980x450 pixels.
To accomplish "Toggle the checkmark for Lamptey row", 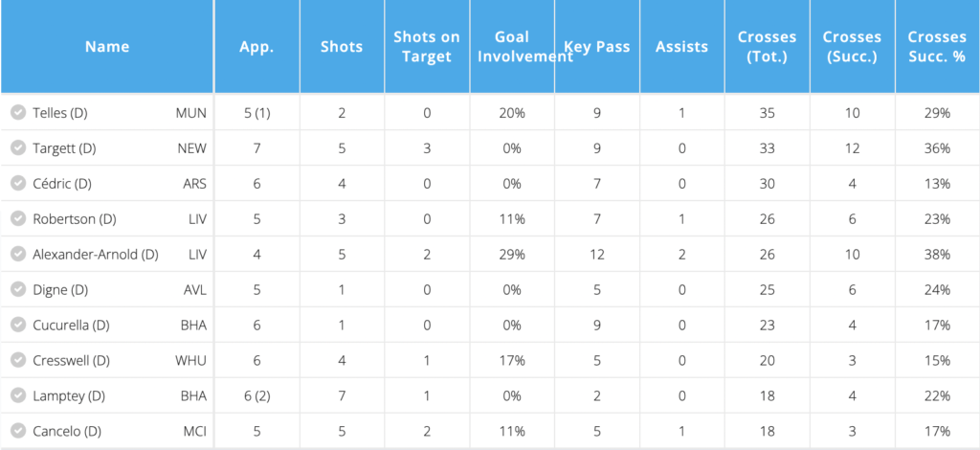I will pos(17,395).
